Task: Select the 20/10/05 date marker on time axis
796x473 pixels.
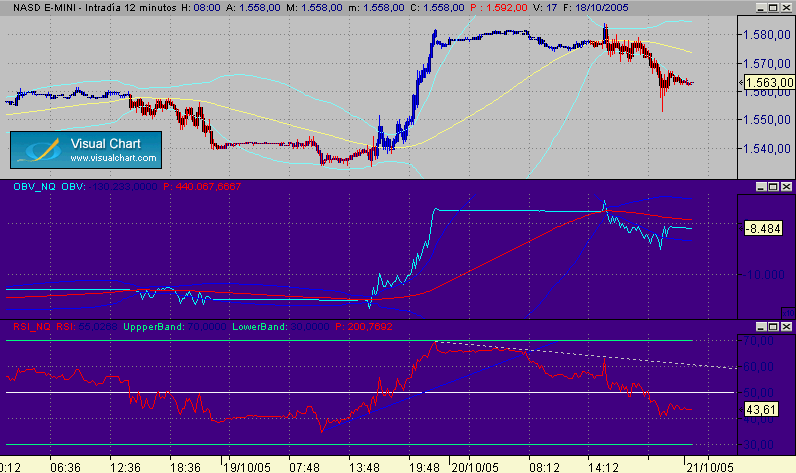Action: (x=475, y=467)
